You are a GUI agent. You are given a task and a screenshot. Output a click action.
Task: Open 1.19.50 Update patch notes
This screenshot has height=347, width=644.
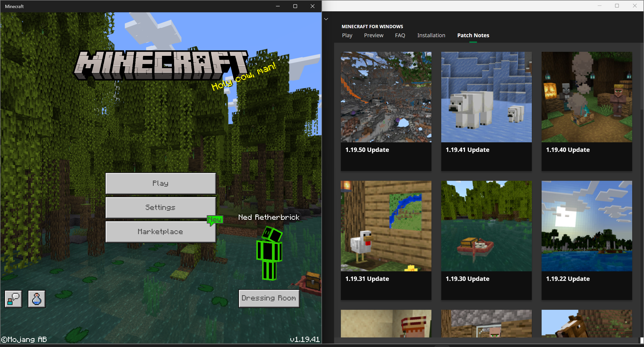click(x=386, y=111)
